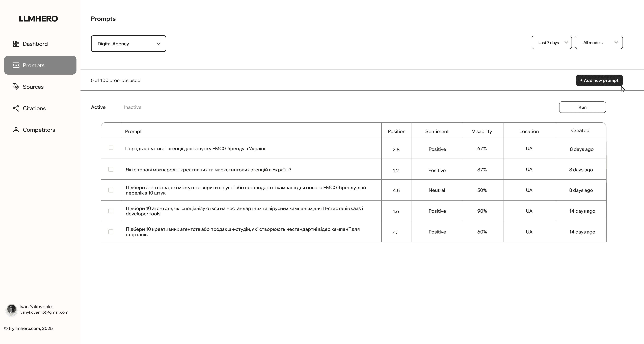Image resolution: width=644 pixels, height=344 pixels.
Task: Open the All models dropdown
Action: click(x=599, y=42)
